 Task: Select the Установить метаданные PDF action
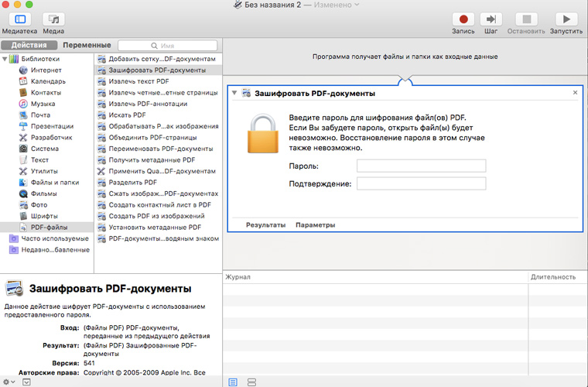coord(159,228)
